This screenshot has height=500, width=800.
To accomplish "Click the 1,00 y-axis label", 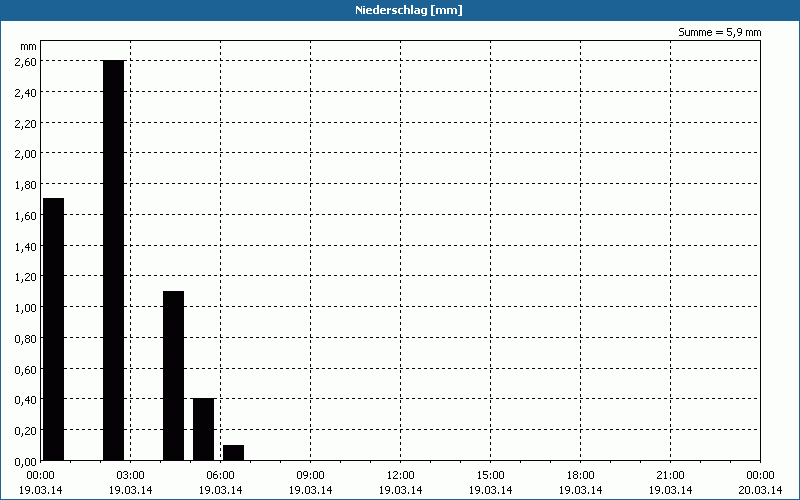I will pyautogui.click(x=26, y=308).
